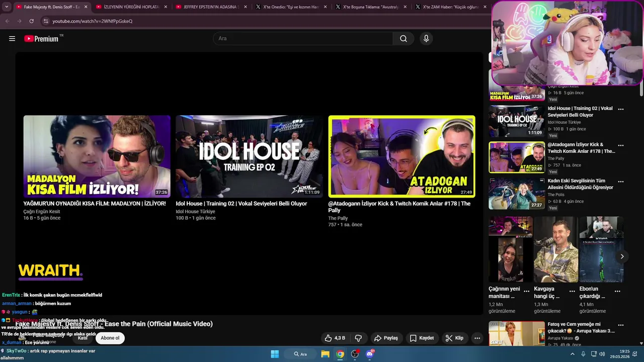Open the MADALYON KISA FİLM end-screen thumbnail
The width and height of the screenshot is (644, 362).
pyautogui.click(x=97, y=156)
